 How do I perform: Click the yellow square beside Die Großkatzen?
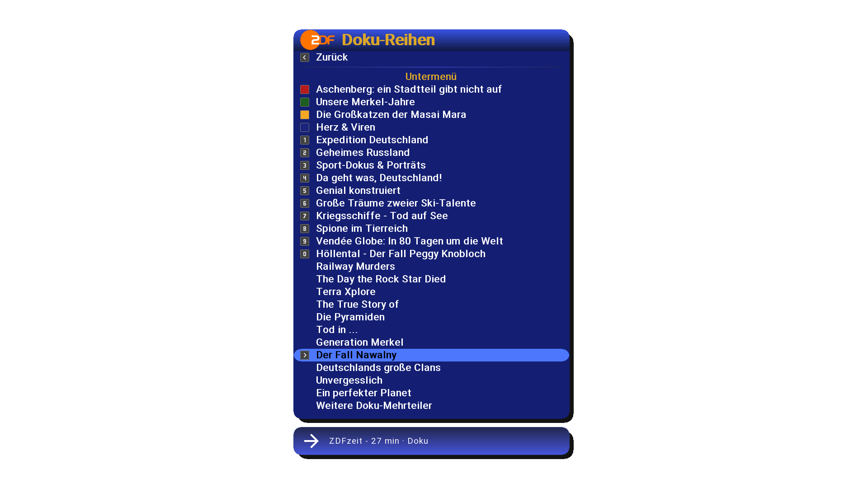point(305,115)
